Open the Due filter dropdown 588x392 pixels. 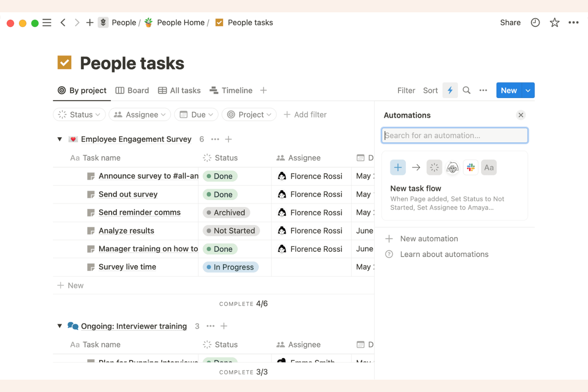click(196, 115)
